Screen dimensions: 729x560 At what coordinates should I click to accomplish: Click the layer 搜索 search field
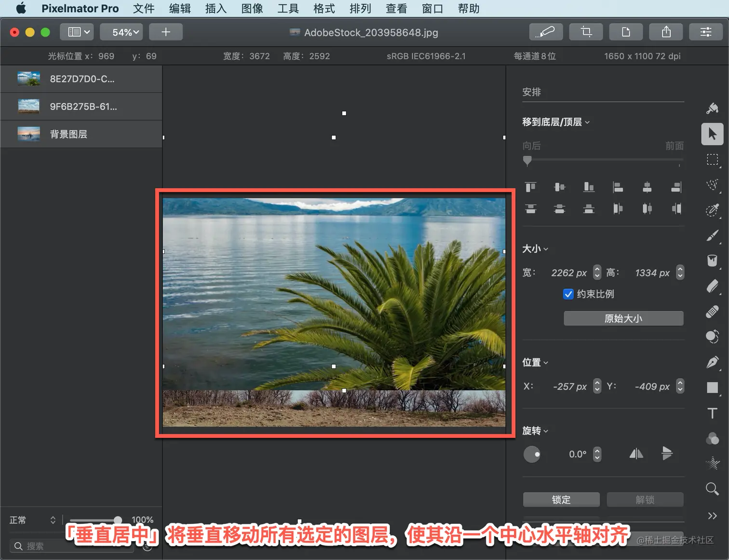coord(71,546)
